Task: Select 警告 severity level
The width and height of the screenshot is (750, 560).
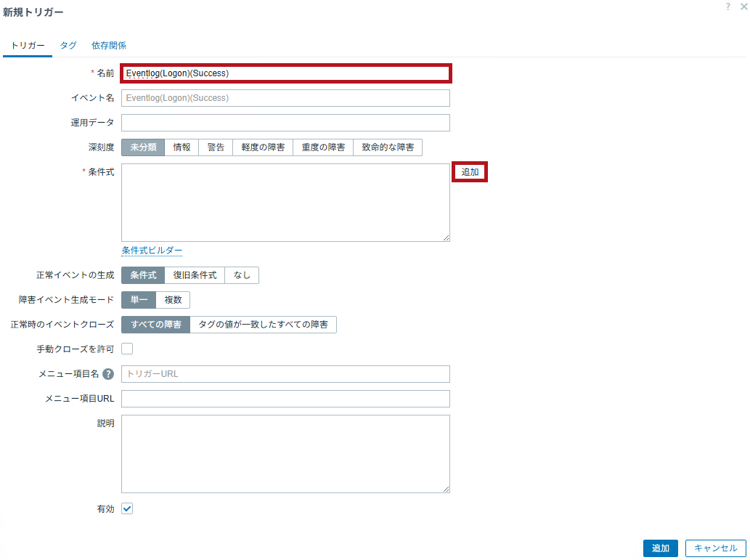Action: [216, 147]
